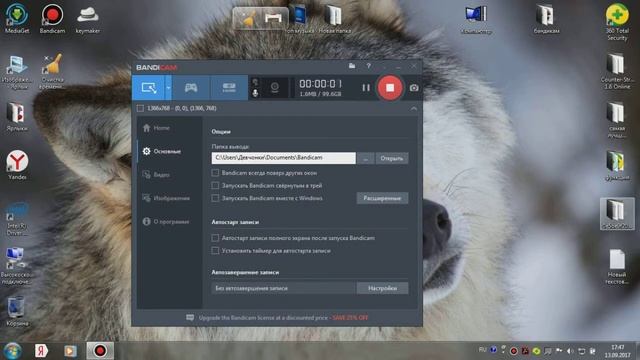Viewport: 640px width, 360px height.
Task: Select the screen rectangle recording mode
Action: (149, 87)
